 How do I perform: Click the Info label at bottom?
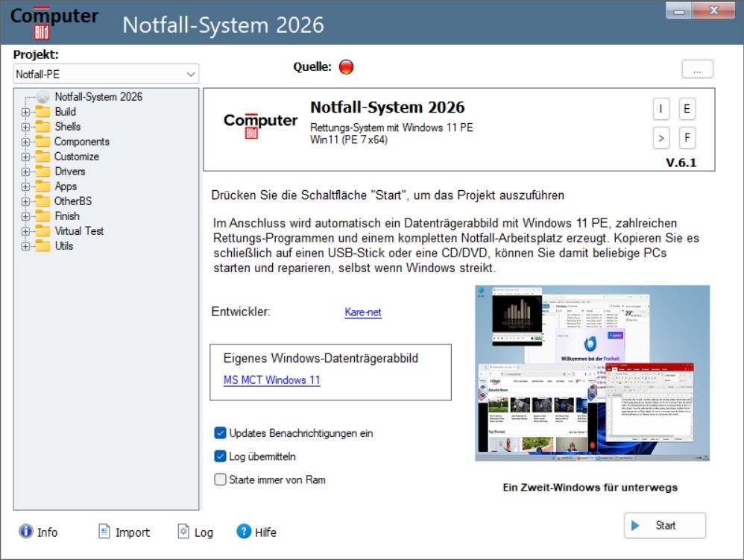pos(48,532)
